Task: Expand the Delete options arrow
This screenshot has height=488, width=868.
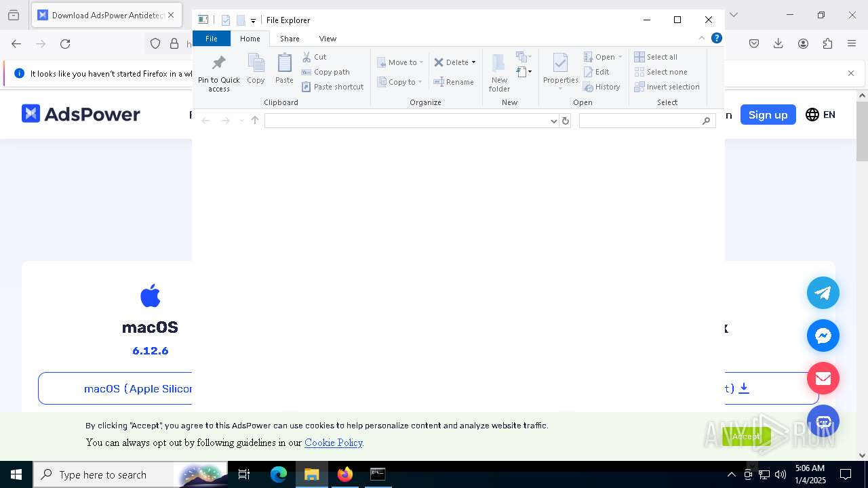Action: (x=473, y=62)
